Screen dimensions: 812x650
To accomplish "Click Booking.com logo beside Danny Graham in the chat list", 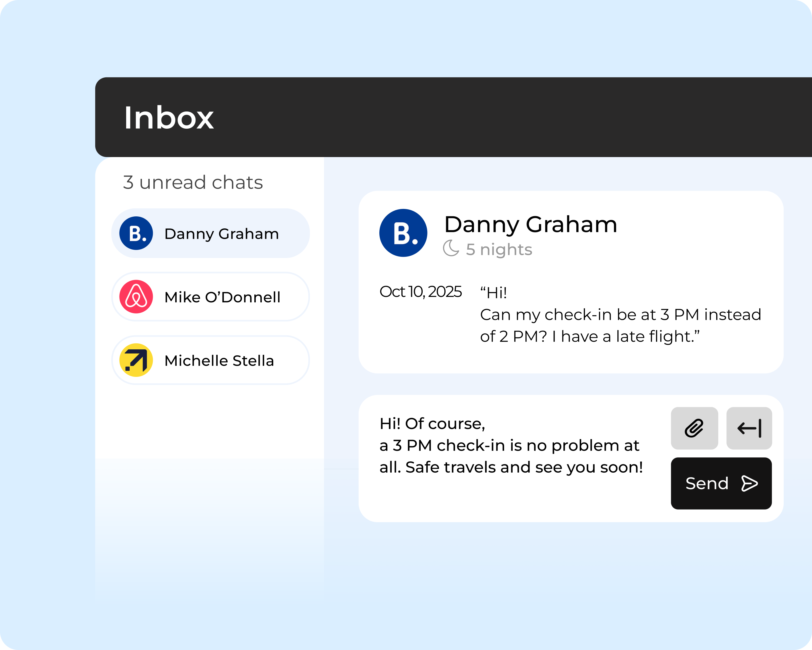I will click(x=136, y=233).
